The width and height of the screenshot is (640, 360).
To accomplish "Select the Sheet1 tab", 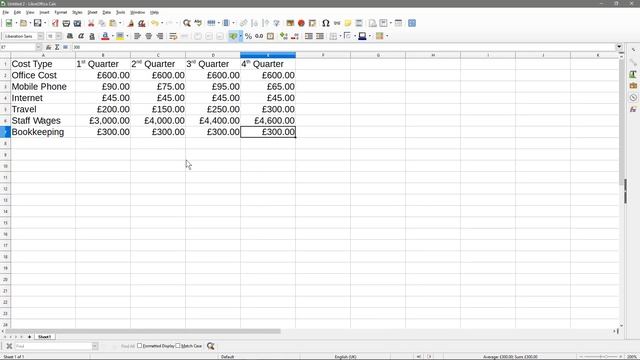I will tap(44, 337).
